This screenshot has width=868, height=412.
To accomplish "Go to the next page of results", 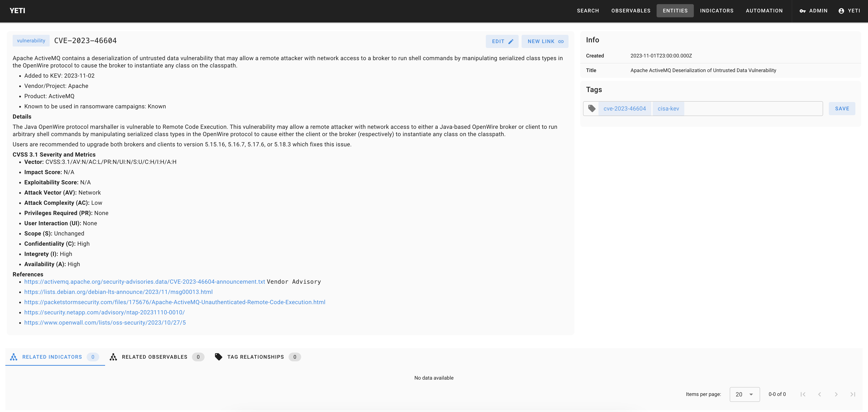I will pyautogui.click(x=836, y=394).
